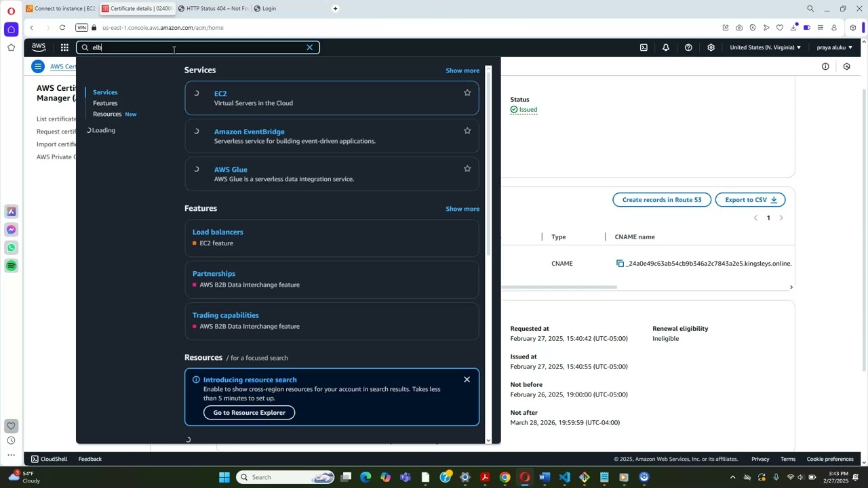
Task: Expand the United States (N. Virginia) region dropdown
Action: pos(765,47)
